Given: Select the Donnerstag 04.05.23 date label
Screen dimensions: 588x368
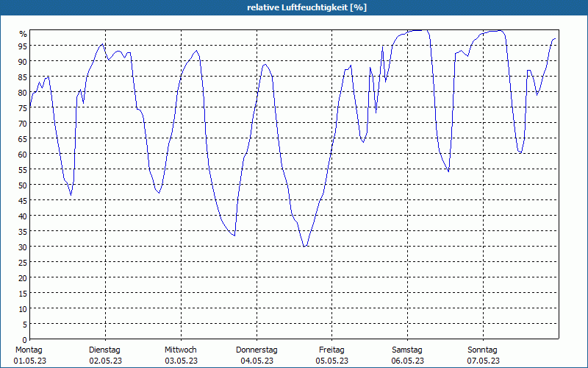Looking at the screenshot, I should click(x=257, y=355).
